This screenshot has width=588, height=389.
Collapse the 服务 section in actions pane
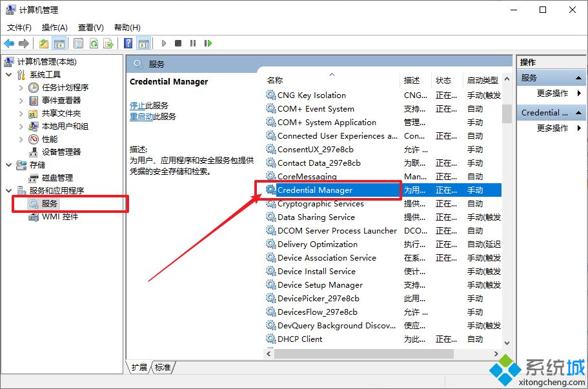[x=578, y=78]
